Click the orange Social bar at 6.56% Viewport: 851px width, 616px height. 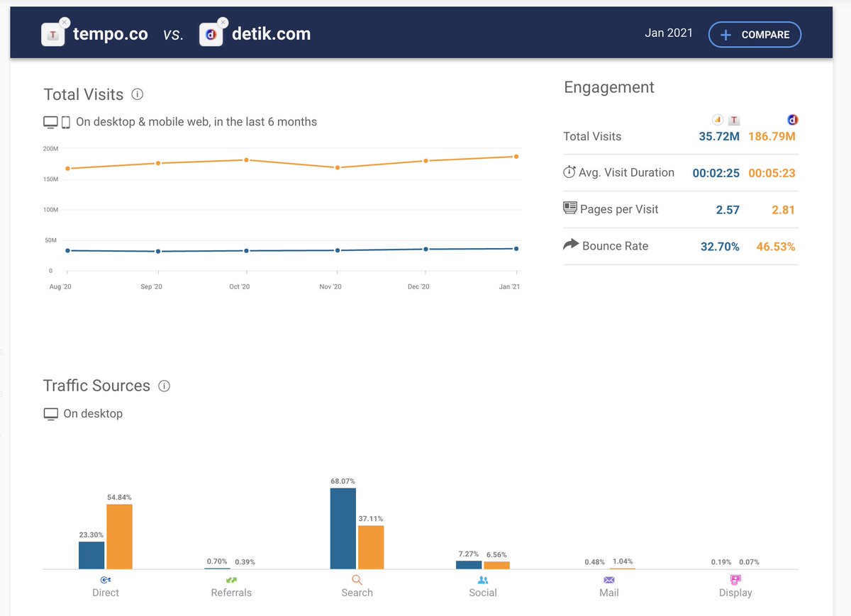click(496, 565)
